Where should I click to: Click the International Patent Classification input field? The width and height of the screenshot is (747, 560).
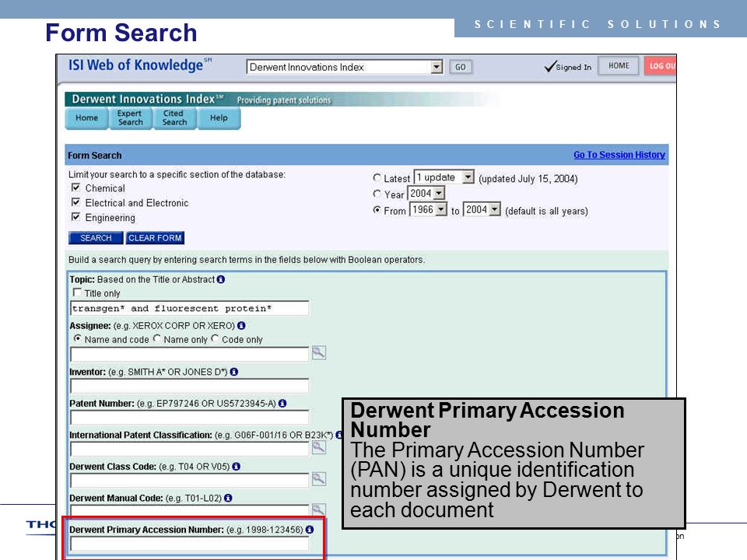[x=190, y=449]
